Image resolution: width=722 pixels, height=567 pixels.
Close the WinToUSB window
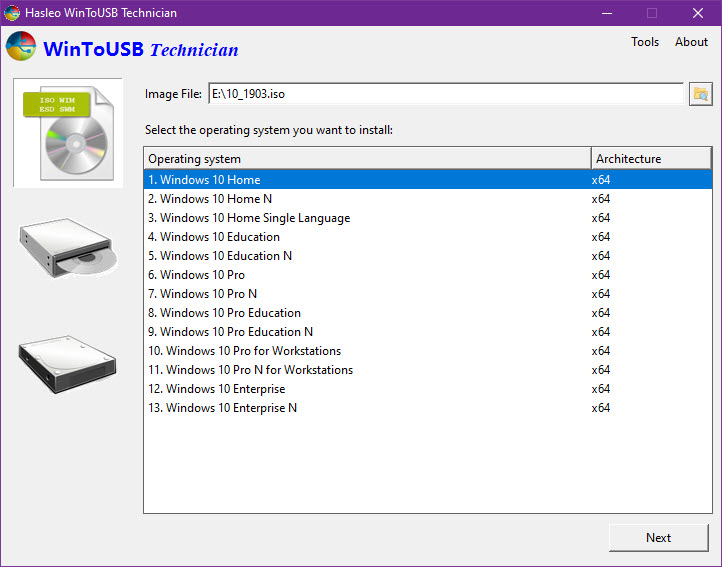pos(698,13)
